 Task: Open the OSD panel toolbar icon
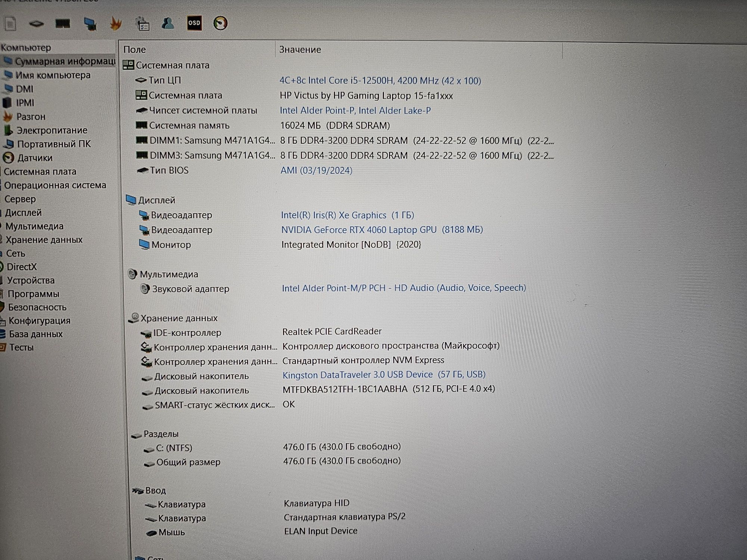pos(194,23)
